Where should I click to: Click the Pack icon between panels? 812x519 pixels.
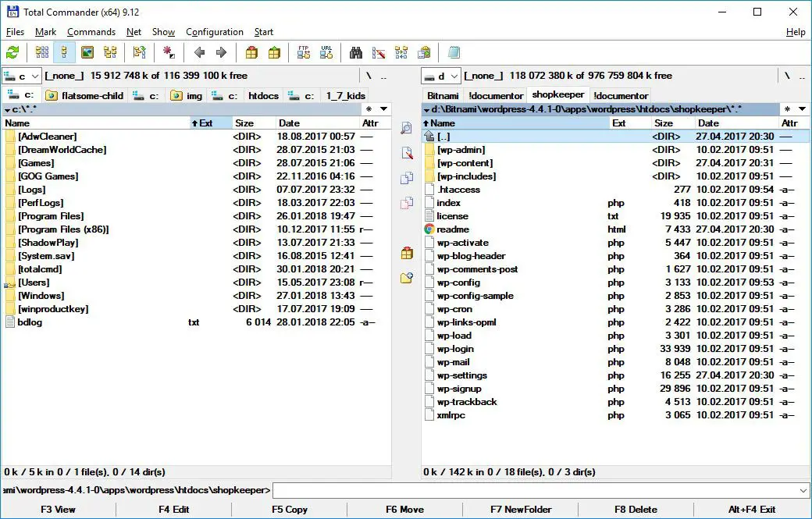tap(407, 253)
